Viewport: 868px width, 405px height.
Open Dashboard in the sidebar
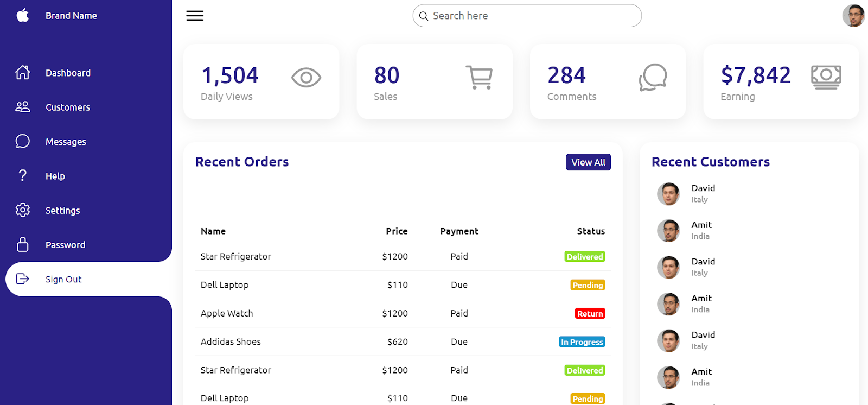click(x=88, y=73)
